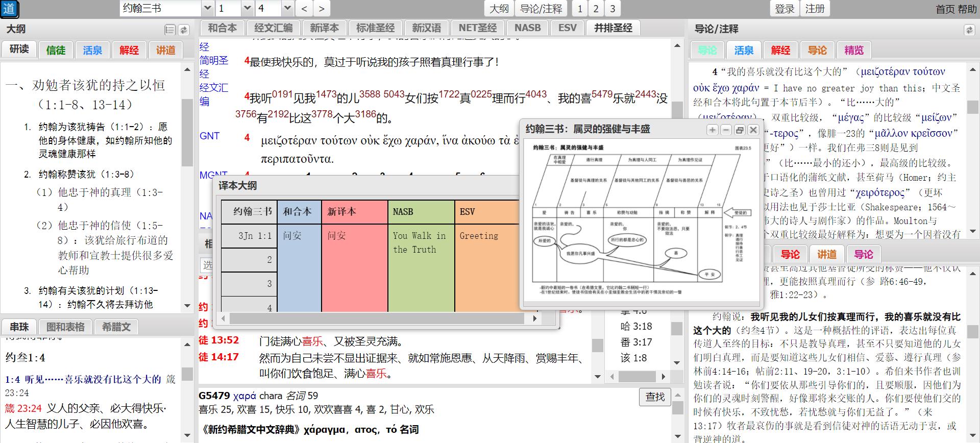Click the horizontal scrollbar in 译本大纲 popup
The height and width of the screenshot is (443, 980).
click(x=378, y=318)
